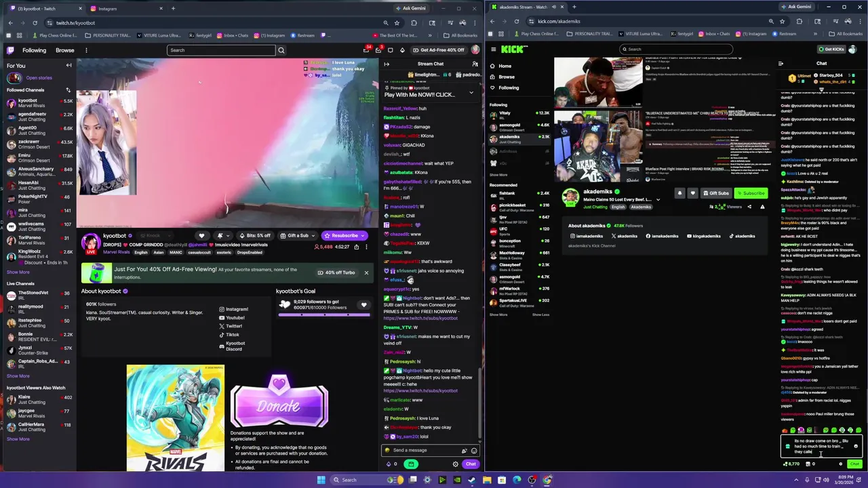The width and height of the screenshot is (868, 488).
Task: Open the Kick hamburger menu
Action: pos(494,49)
